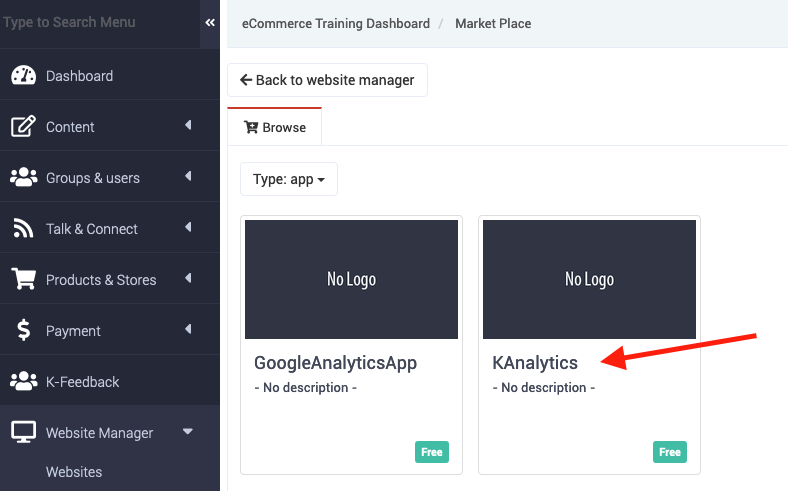Image resolution: width=788 pixels, height=491 pixels.
Task: Click the Talk & Connect RSS icon
Action: (x=23, y=229)
